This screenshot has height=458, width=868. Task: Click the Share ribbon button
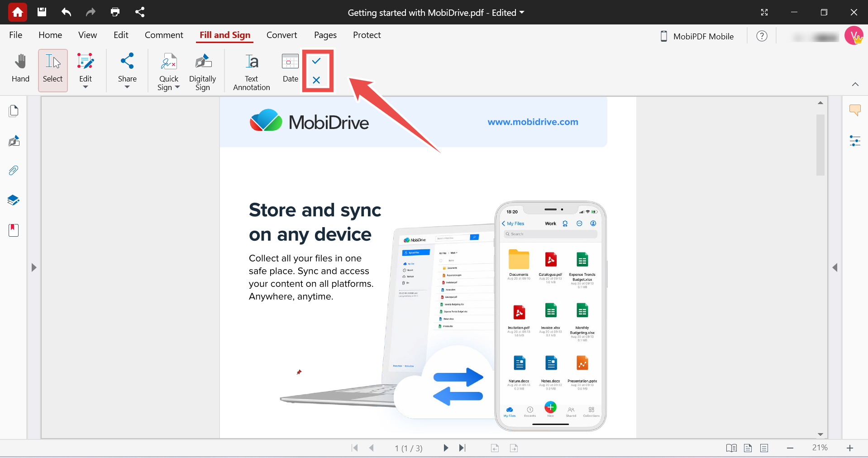(x=127, y=67)
